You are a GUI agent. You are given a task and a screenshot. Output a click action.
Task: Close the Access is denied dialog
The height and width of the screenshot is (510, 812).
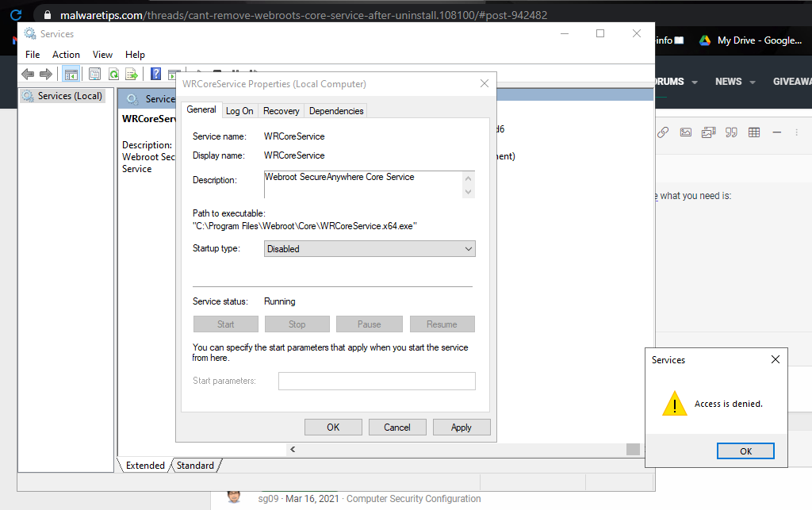click(776, 359)
